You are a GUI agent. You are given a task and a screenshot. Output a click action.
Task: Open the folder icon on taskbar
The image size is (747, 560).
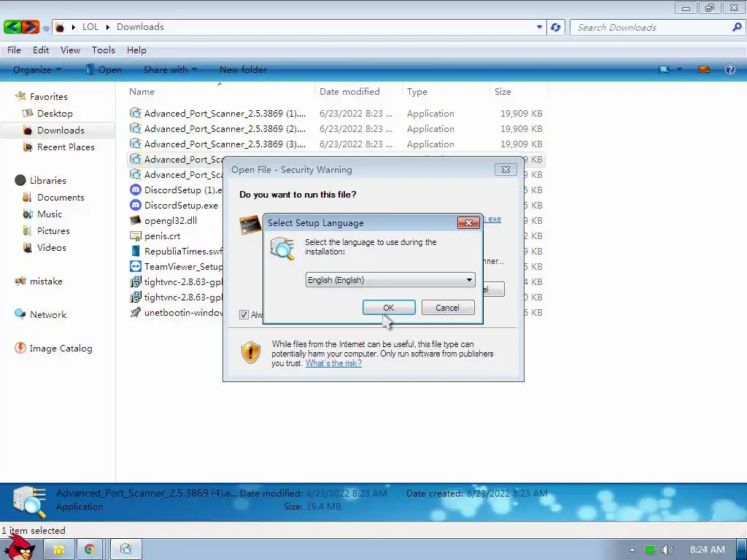(x=58, y=550)
